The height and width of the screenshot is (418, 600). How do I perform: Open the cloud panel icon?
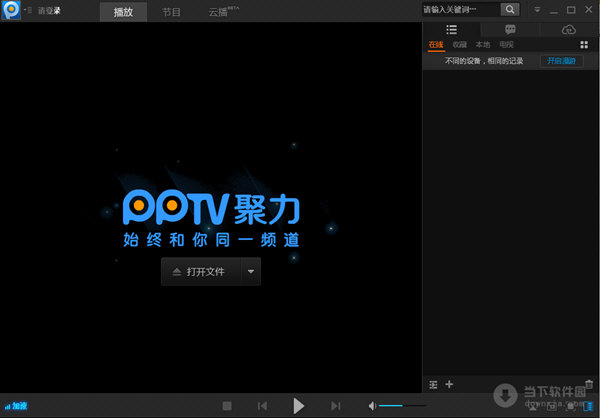[x=569, y=29]
